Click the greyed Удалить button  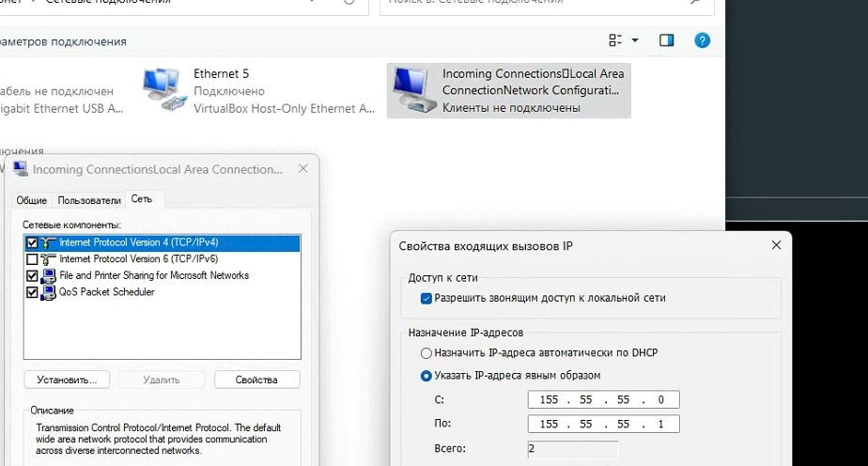tap(162, 380)
